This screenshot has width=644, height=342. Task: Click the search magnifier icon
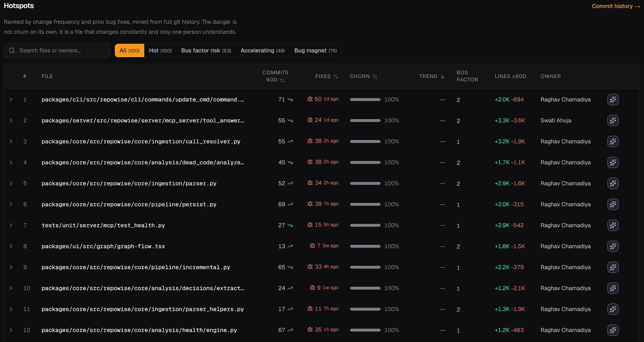tap(12, 51)
